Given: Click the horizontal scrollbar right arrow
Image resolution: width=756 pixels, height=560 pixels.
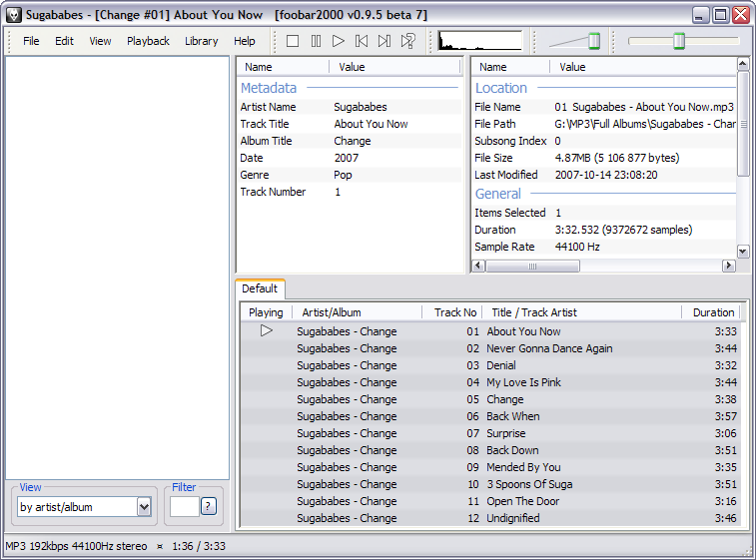Looking at the screenshot, I should click(728, 266).
